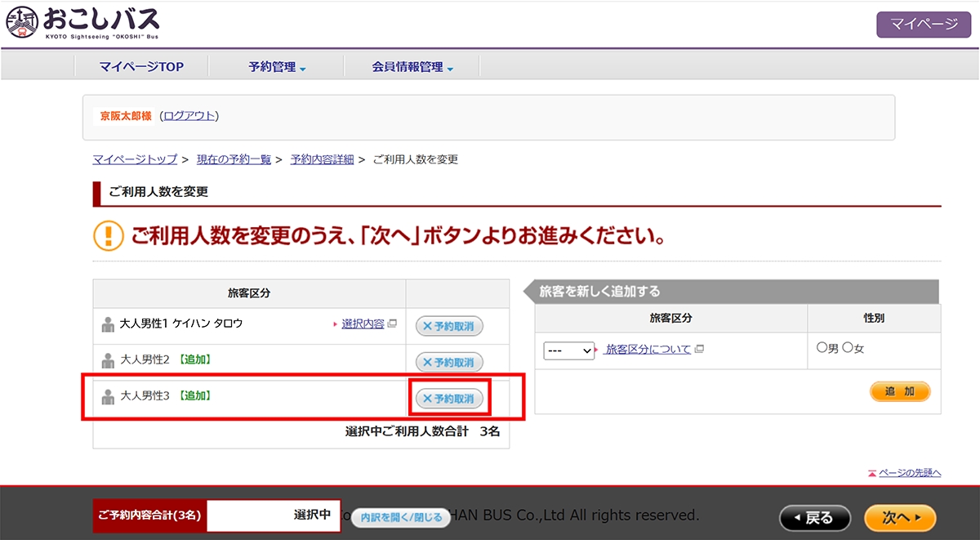Click the purple マイページ button

point(924,25)
